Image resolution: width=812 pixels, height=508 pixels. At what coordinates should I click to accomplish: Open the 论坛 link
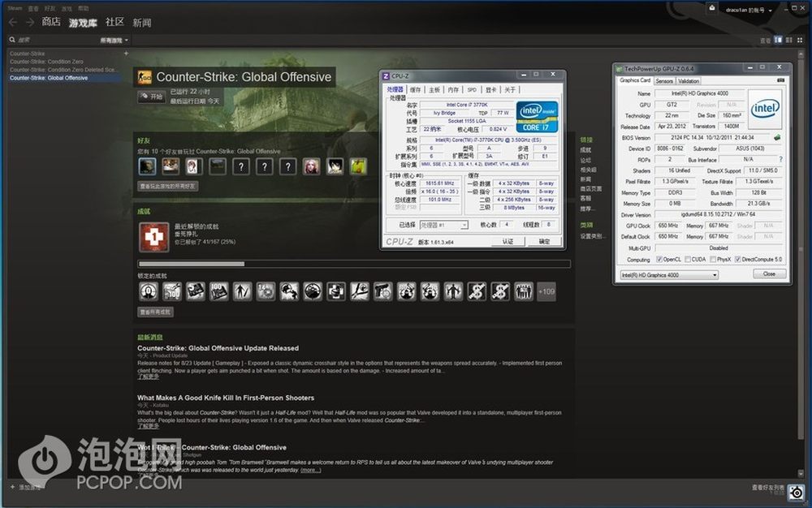click(585, 160)
